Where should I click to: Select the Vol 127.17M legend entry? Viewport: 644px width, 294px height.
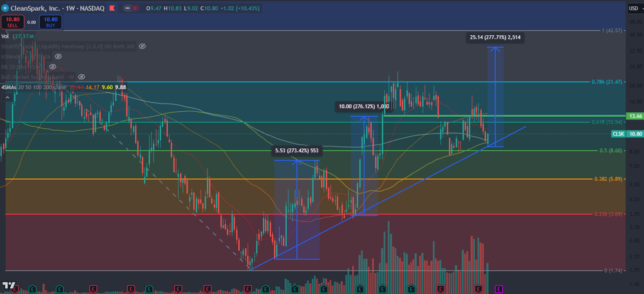pos(17,36)
